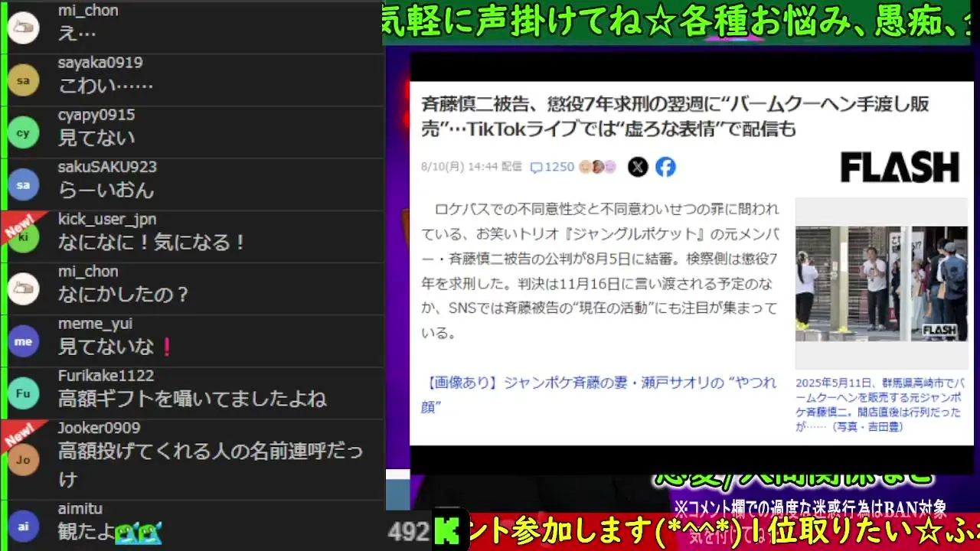The image size is (980, 551).
Task: Click the chat message 高額ギフトを囁いてましたよね
Action: tap(192, 399)
